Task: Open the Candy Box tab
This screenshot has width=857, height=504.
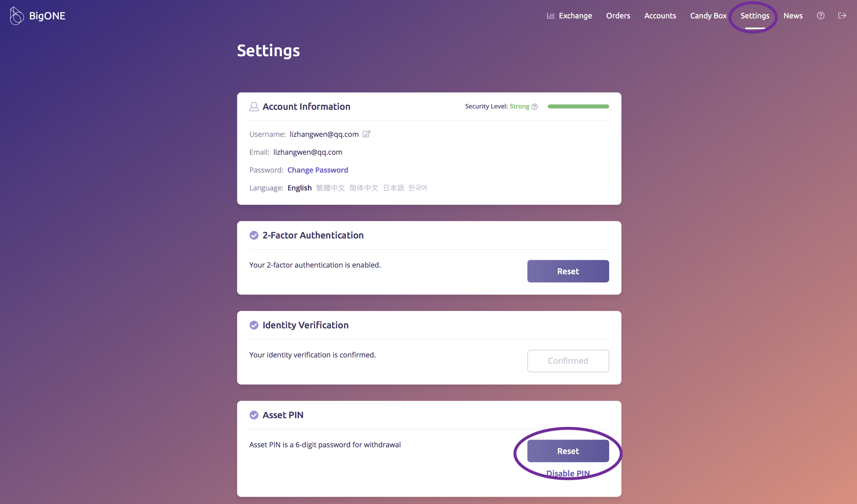Action: click(x=708, y=16)
